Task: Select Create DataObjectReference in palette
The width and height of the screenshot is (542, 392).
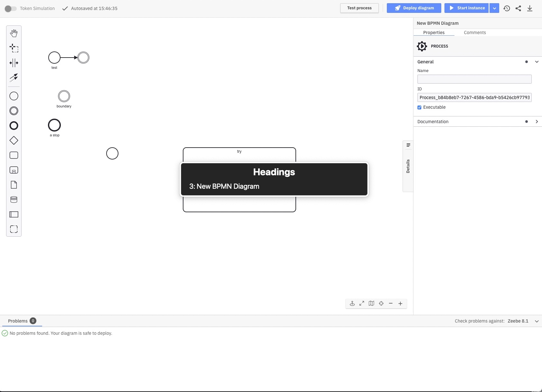Action: [x=14, y=185]
